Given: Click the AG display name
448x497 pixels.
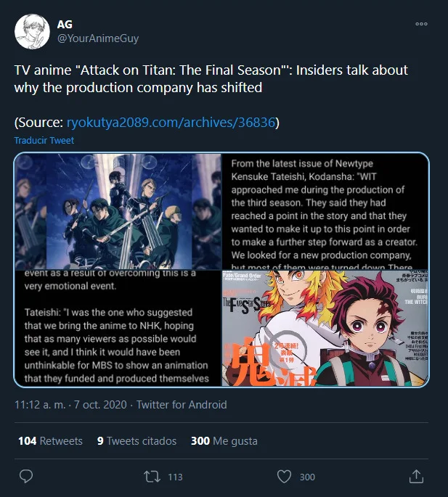Looking at the screenshot, I should (65, 25).
